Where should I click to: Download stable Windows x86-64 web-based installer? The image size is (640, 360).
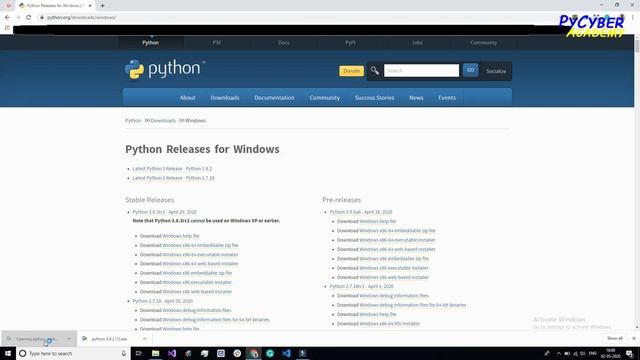point(200,264)
